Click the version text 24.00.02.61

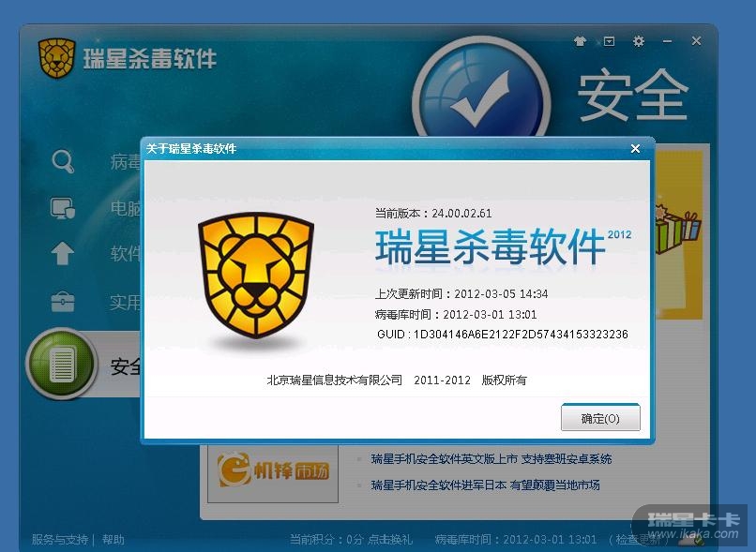click(461, 214)
